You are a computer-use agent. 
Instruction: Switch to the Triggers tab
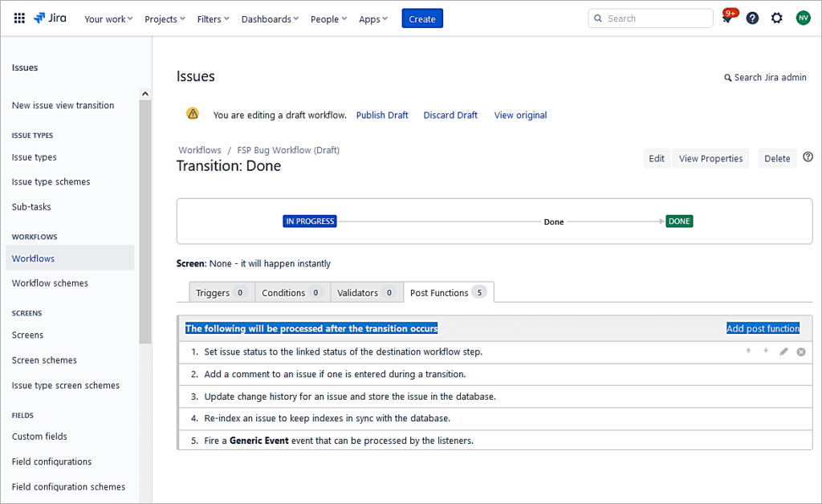(221, 293)
